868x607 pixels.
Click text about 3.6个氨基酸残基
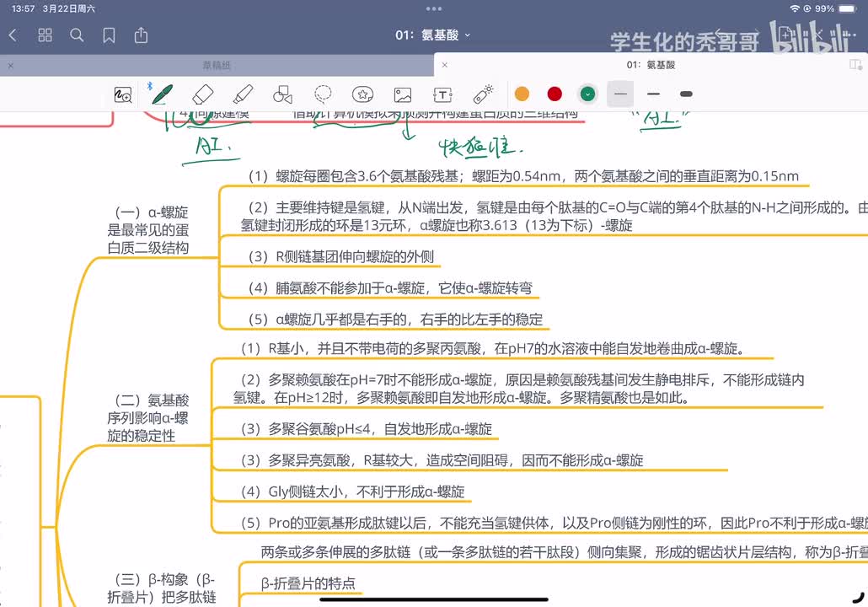[x=523, y=176]
